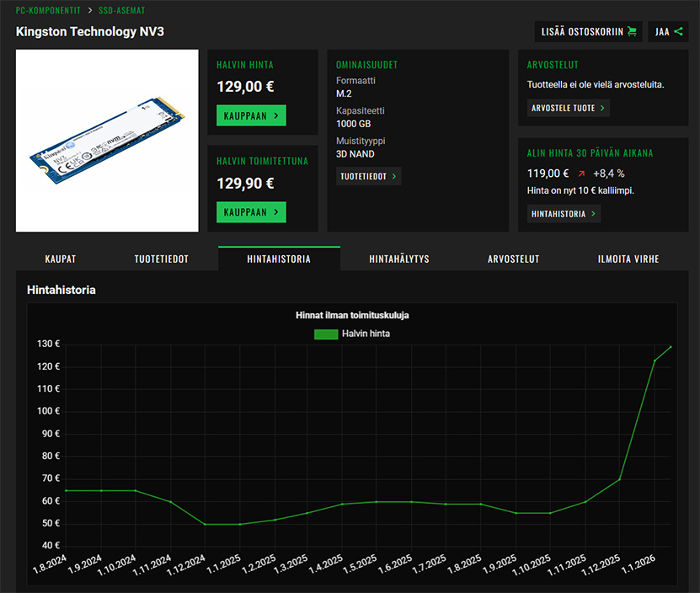Screen dimensions: 700x593
Task: Select the Ilmoita virhe tab
Action: (x=628, y=259)
